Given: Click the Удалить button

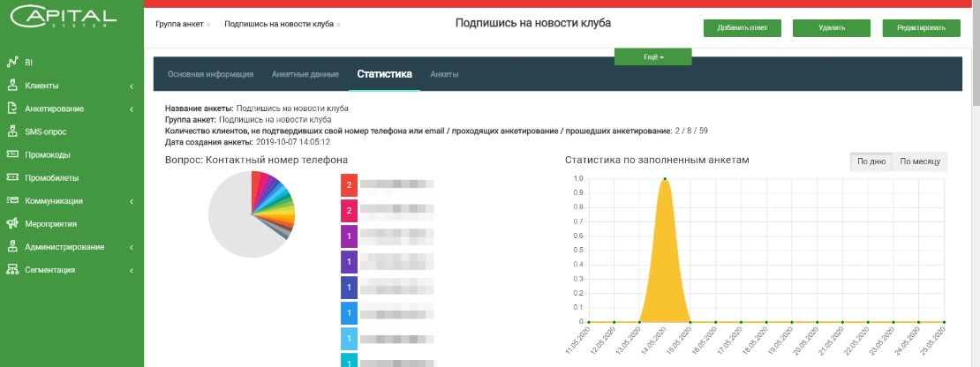Looking at the screenshot, I should (832, 27).
